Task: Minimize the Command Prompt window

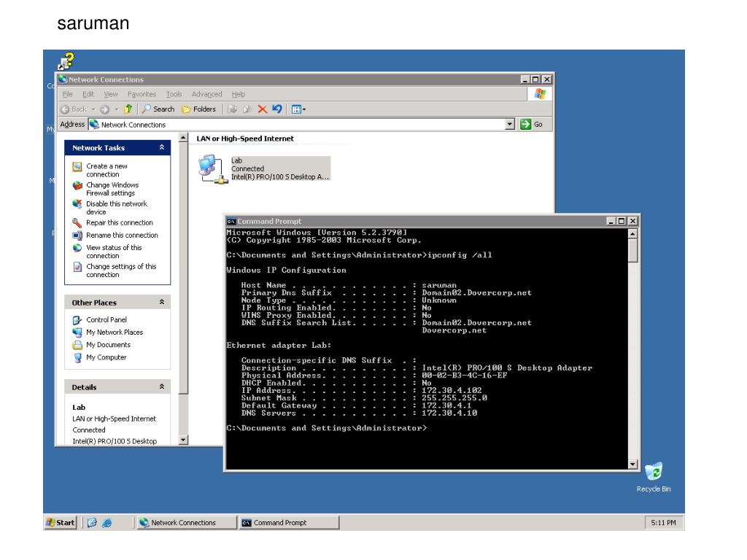Action: tap(611, 221)
